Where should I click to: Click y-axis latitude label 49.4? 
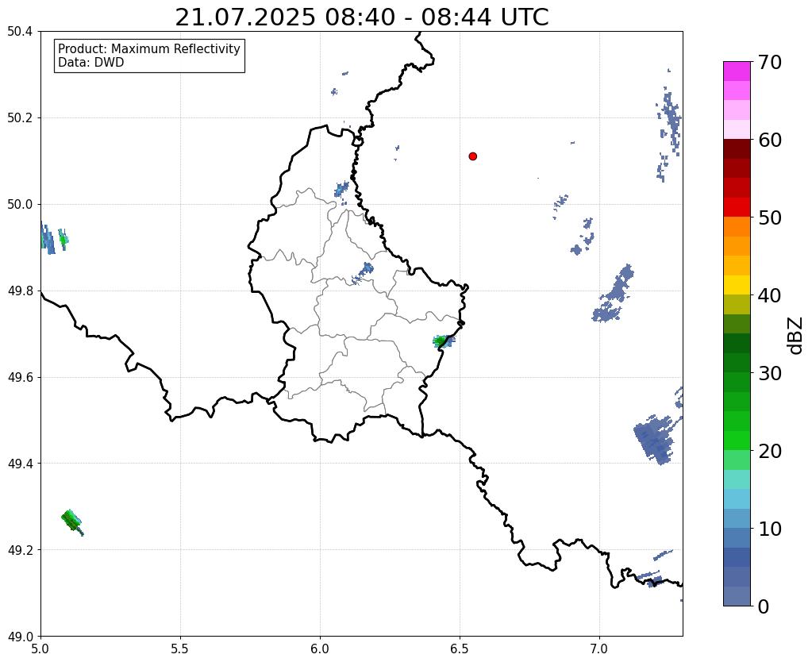20,463
